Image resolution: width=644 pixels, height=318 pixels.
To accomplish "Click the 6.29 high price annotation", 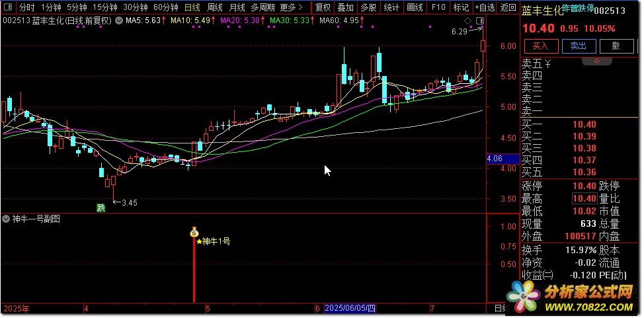I will point(460,32).
